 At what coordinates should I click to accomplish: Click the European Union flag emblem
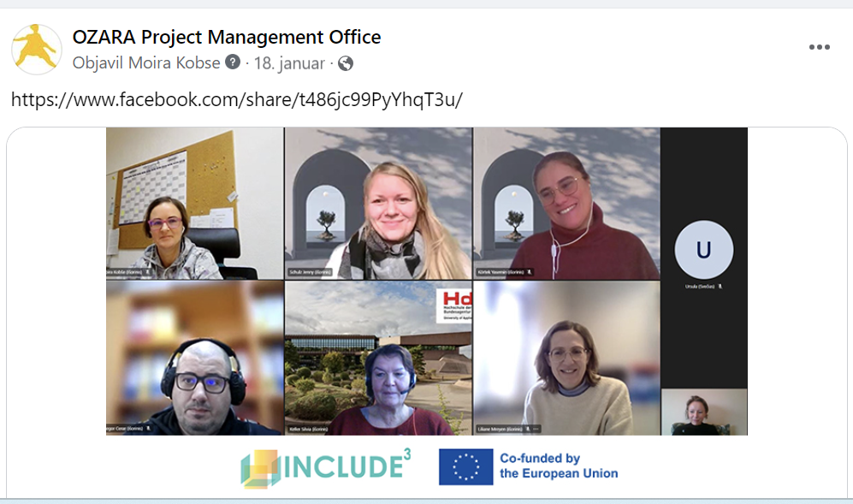[466, 467]
